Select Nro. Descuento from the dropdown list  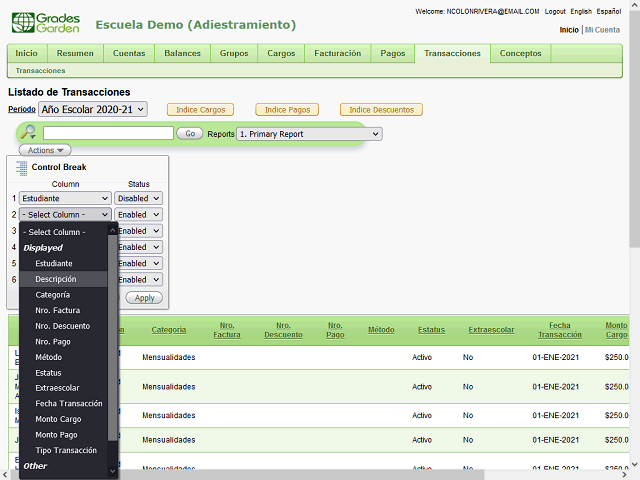click(x=63, y=326)
